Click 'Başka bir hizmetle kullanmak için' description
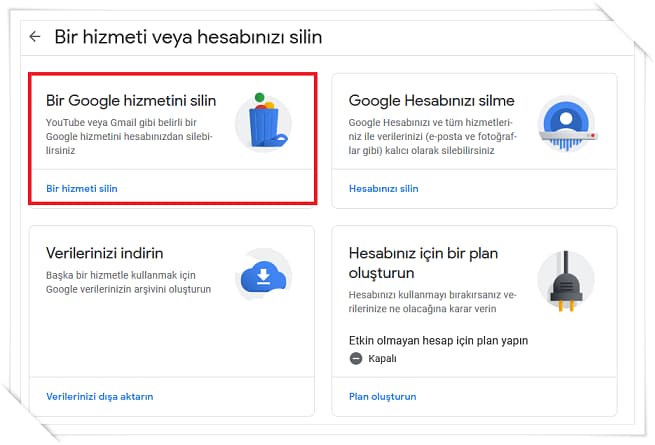655x445 pixels. pos(128,282)
